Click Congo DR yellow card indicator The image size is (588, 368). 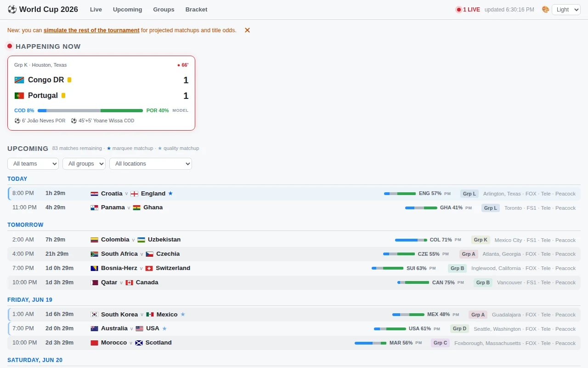69,80
